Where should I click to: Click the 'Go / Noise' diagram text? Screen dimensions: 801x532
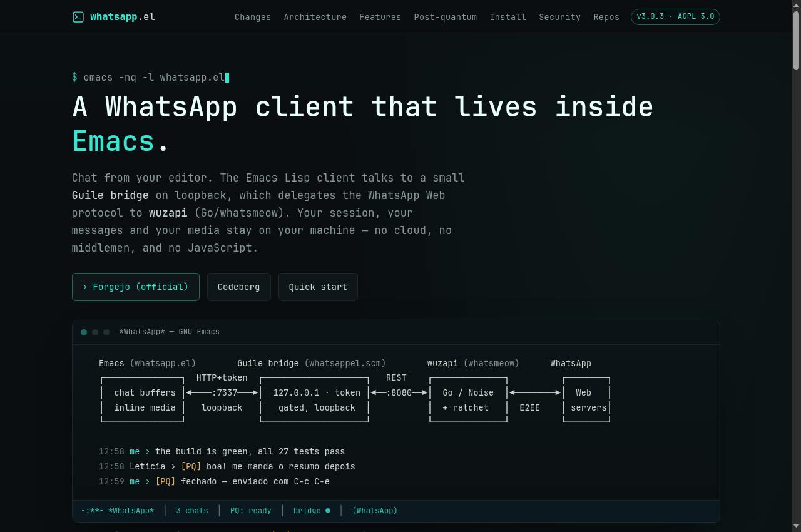(468, 392)
